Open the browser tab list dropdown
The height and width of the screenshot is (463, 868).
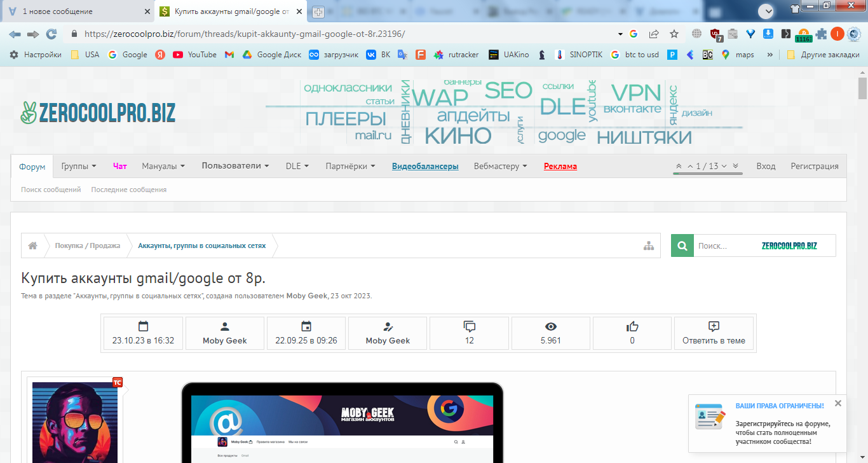coord(767,10)
